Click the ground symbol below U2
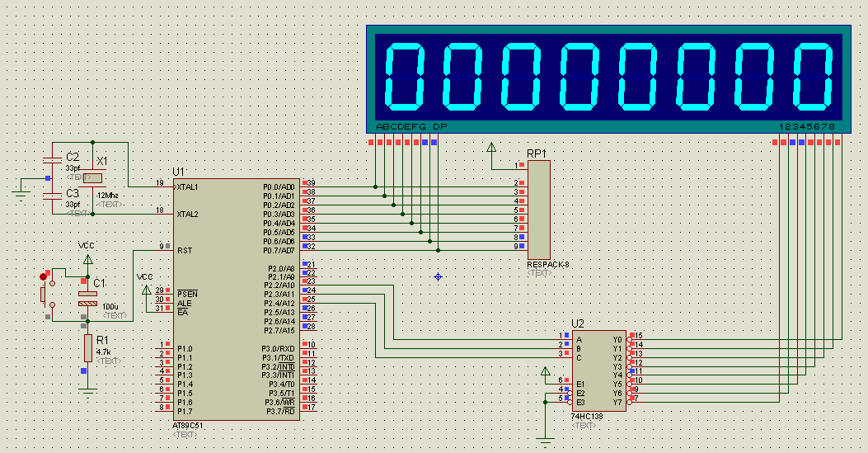 545,441
